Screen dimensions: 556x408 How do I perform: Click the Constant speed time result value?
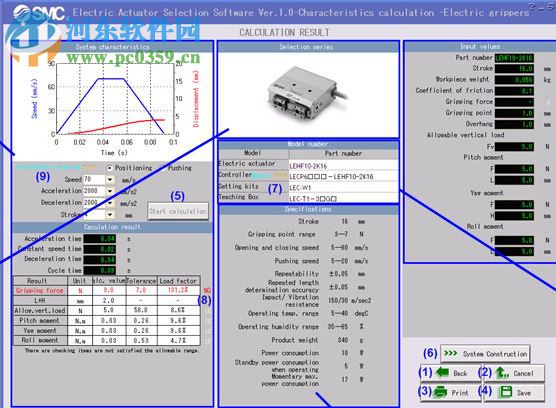click(100, 249)
